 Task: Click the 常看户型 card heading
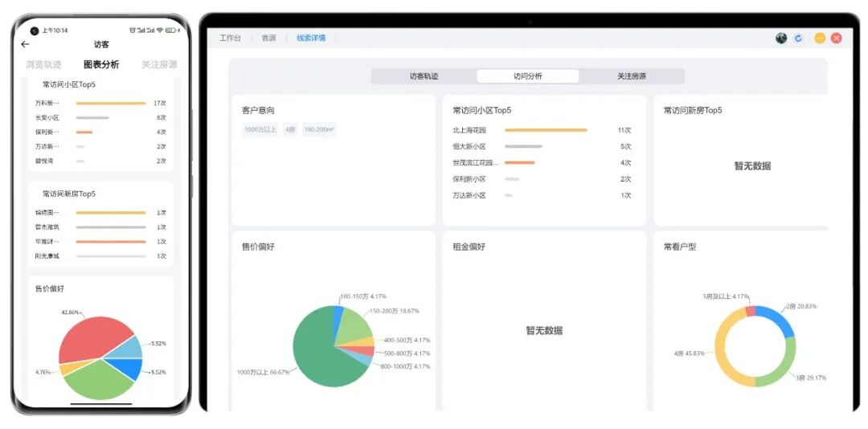tap(680, 247)
